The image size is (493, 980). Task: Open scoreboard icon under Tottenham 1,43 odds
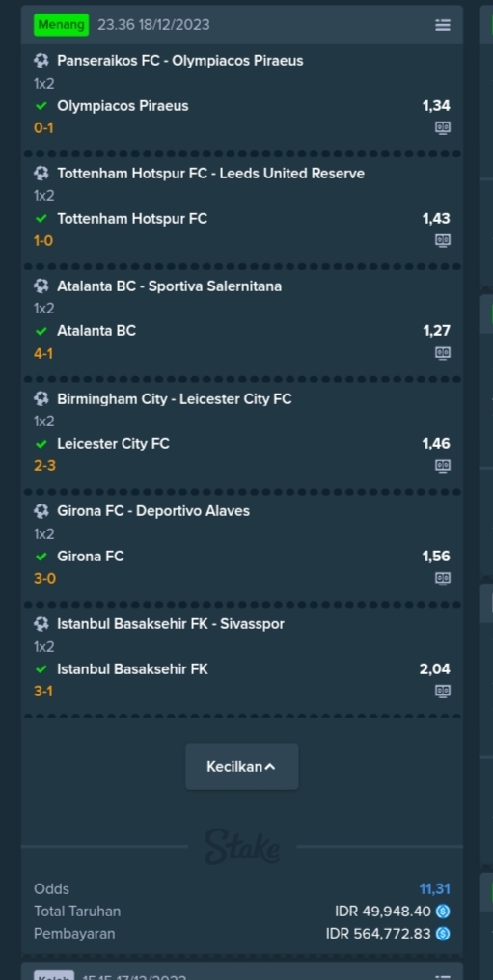[x=443, y=240]
